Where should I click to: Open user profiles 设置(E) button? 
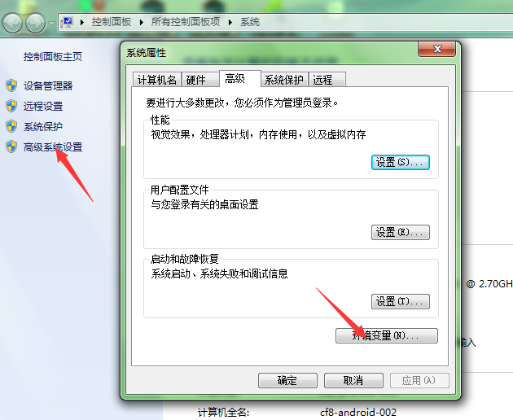400,232
